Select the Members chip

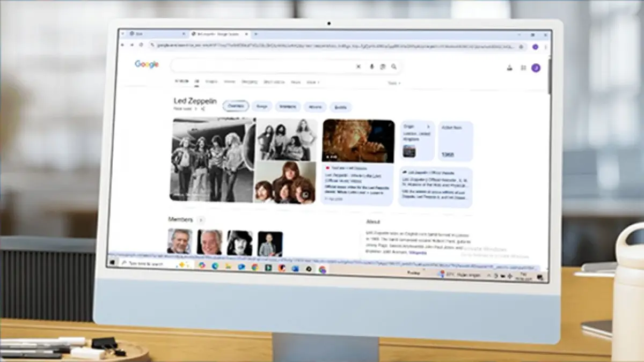tap(288, 107)
